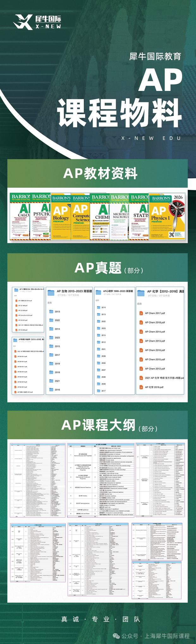Click AP 化学 【2012-2019】 folder title

pyautogui.click(x=165, y=291)
